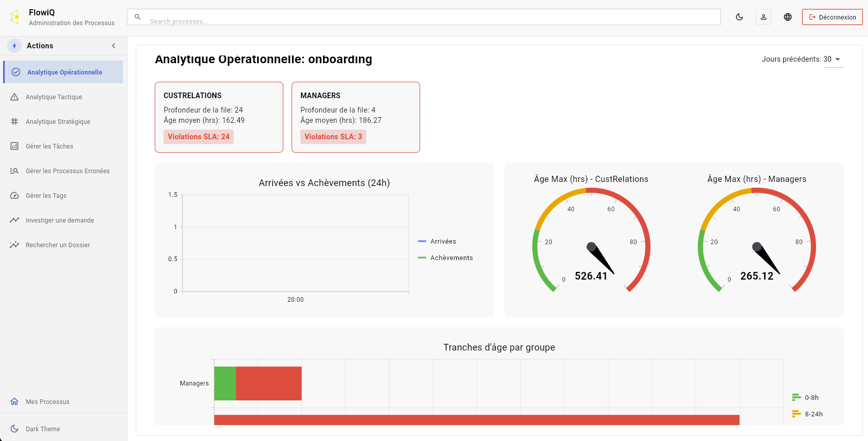Toggle the 8-24h legend entry

click(807, 414)
